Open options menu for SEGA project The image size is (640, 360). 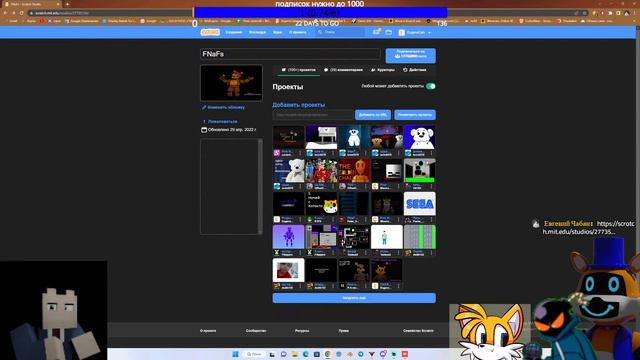tap(432, 220)
